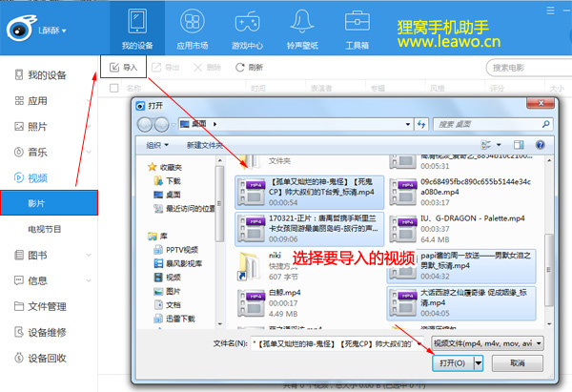Select 桌面 in the navigation tree
Screen dimensions: 572x392
coord(168,195)
